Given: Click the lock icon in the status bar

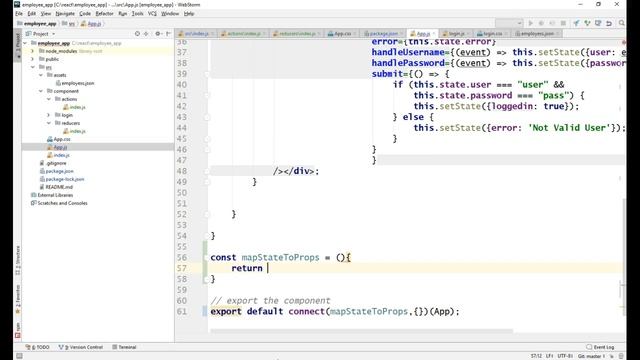Looking at the screenshot, I should (612, 356).
